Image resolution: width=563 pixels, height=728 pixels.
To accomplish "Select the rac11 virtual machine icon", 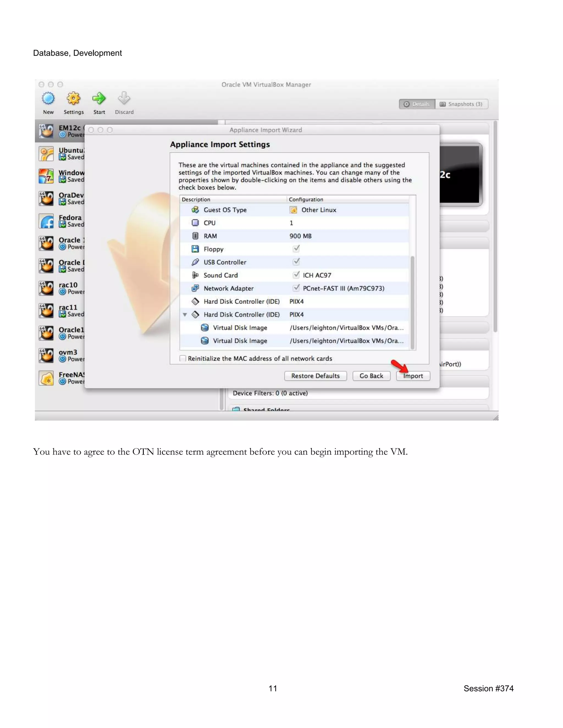I will tap(46, 311).
